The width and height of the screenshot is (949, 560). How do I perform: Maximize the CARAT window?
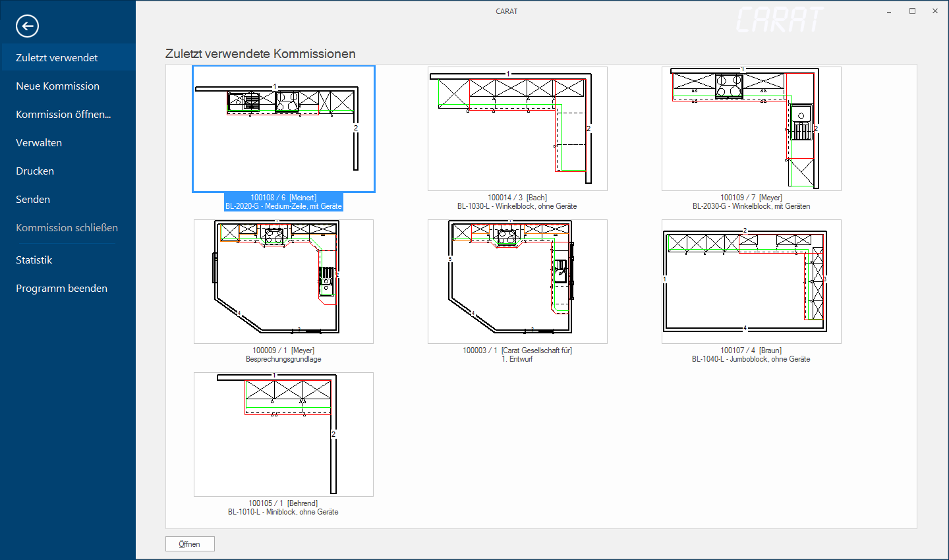[912, 11]
